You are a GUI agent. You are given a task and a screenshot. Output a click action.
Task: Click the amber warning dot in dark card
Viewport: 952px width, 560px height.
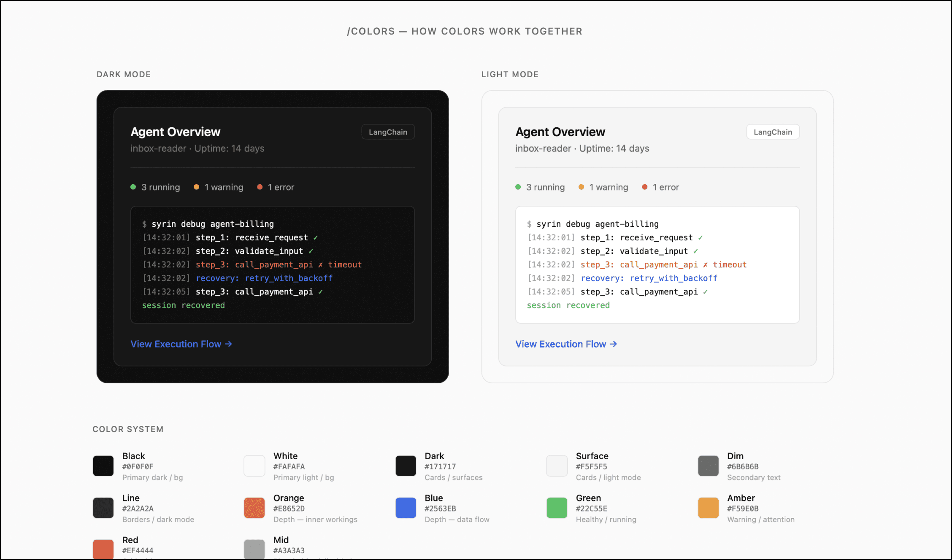(x=196, y=187)
